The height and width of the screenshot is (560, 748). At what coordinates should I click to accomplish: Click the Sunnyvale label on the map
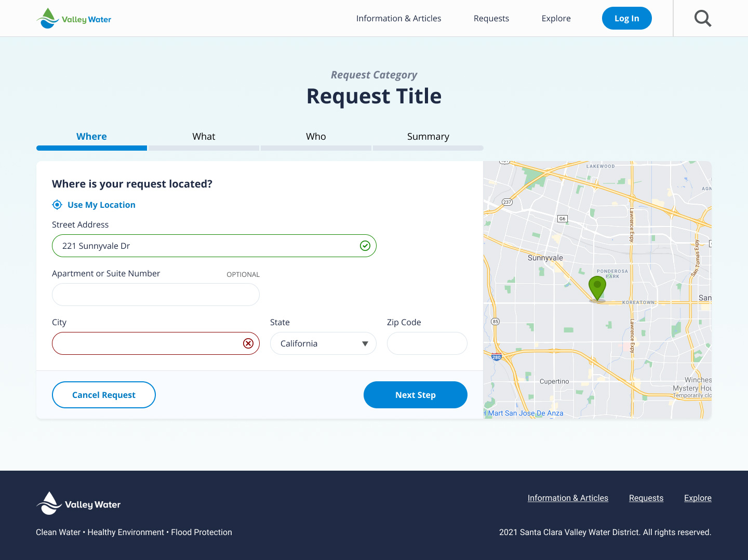[x=545, y=258]
